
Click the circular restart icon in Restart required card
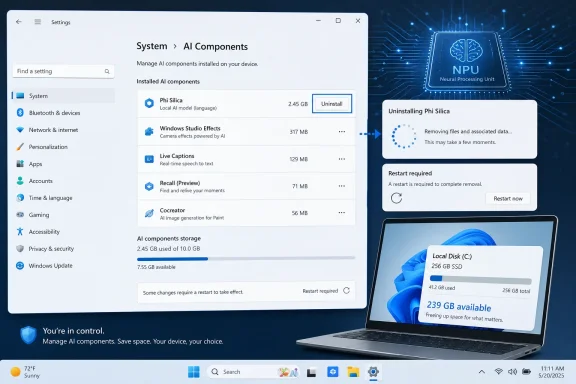tap(396, 198)
